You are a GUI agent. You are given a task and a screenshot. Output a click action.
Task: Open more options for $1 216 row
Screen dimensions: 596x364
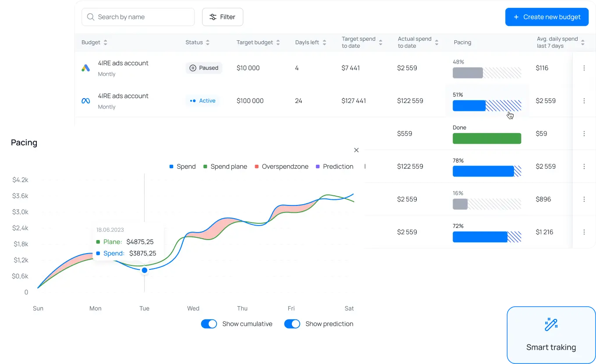(584, 232)
